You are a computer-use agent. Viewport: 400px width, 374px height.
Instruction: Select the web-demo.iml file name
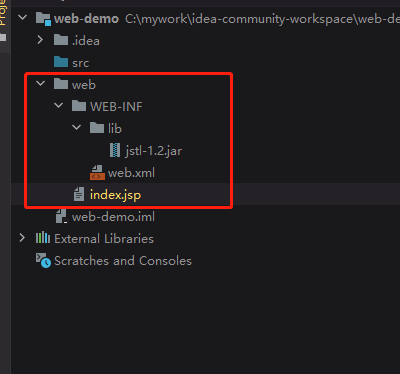(113, 217)
